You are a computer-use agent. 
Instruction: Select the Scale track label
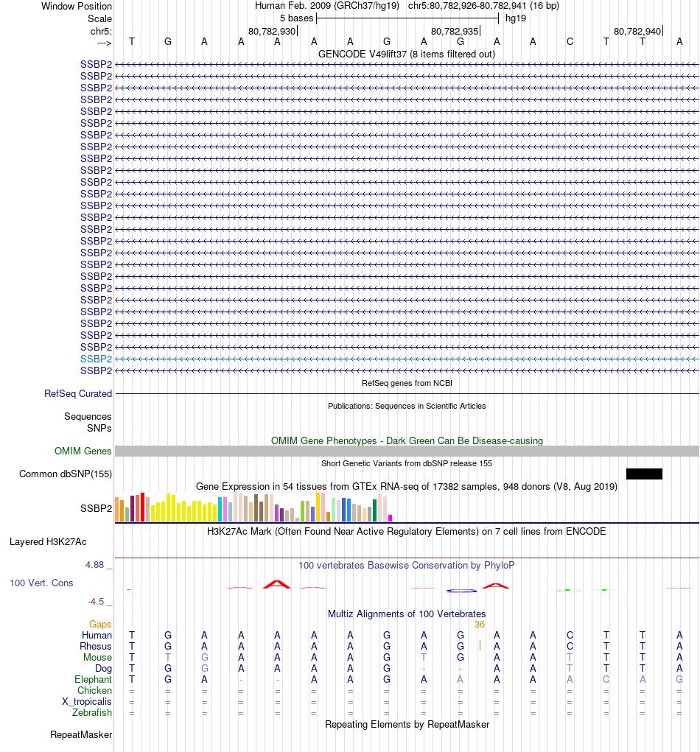[99, 18]
